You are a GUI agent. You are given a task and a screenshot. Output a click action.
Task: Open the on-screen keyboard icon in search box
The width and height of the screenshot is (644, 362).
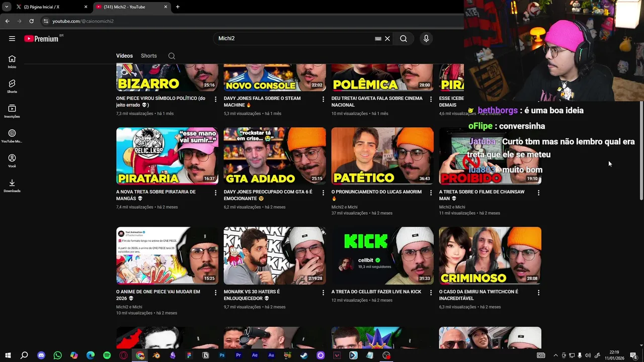[378, 39]
